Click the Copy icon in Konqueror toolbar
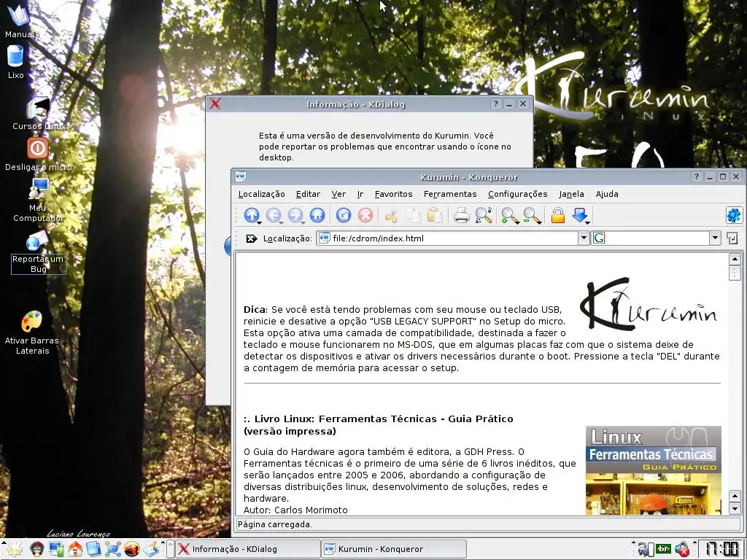The image size is (747, 560). 413,216
